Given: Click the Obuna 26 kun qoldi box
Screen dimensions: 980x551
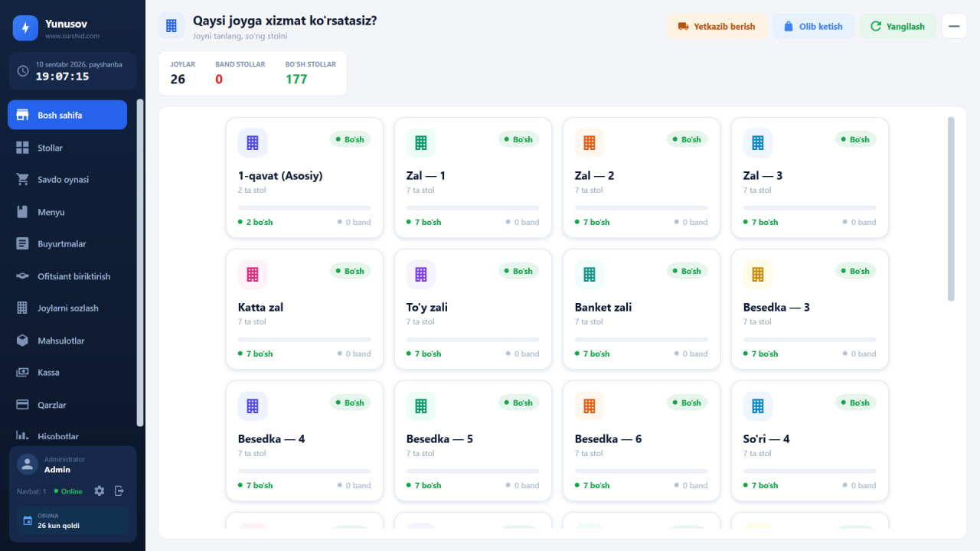Looking at the screenshot, I should click(x=73, y=520).
